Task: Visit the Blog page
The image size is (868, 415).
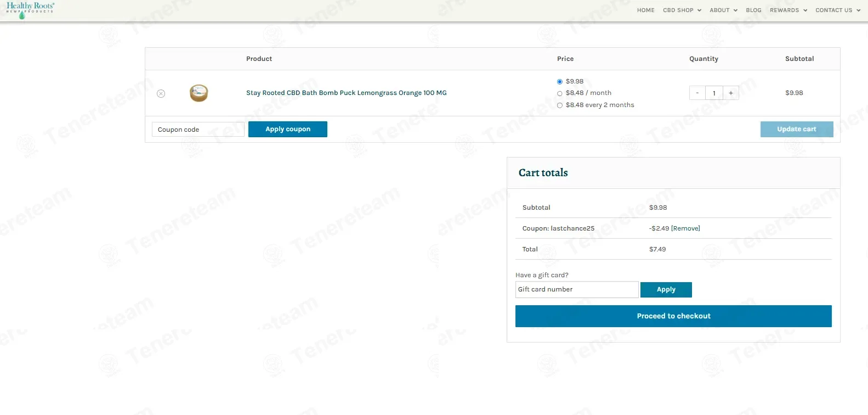Action: coord(753,10)
